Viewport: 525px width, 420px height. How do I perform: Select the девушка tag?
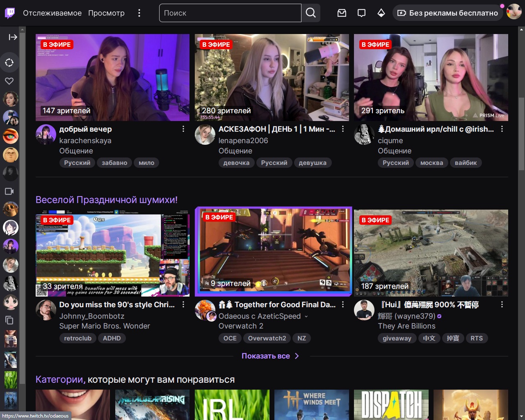[313, 163]
